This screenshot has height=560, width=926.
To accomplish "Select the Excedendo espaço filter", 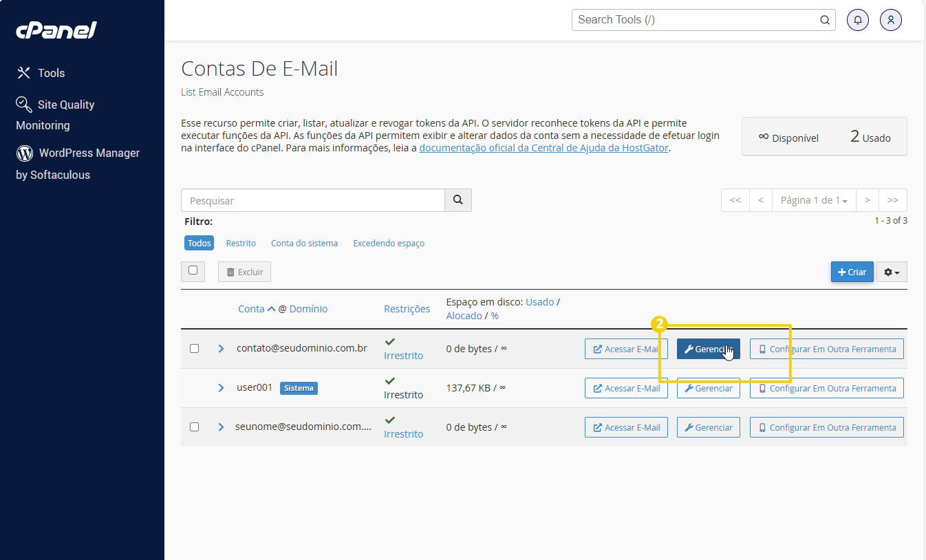I will tap(389, 243).
